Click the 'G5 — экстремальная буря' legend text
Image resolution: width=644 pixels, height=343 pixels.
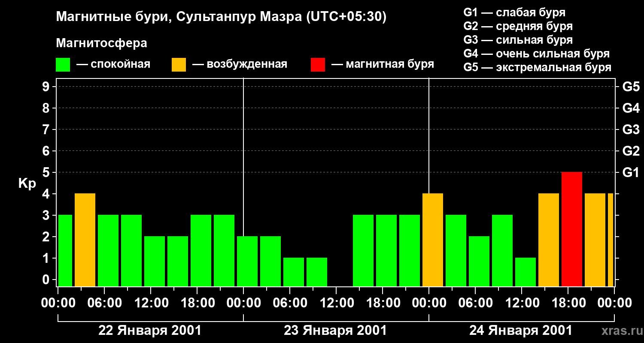[x=537, y=67]
